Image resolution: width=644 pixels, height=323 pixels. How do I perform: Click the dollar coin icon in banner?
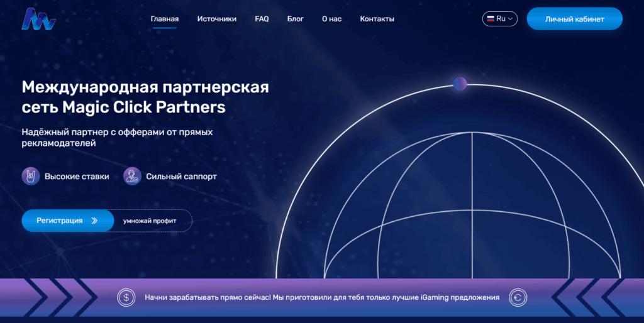tap(126, 298)
